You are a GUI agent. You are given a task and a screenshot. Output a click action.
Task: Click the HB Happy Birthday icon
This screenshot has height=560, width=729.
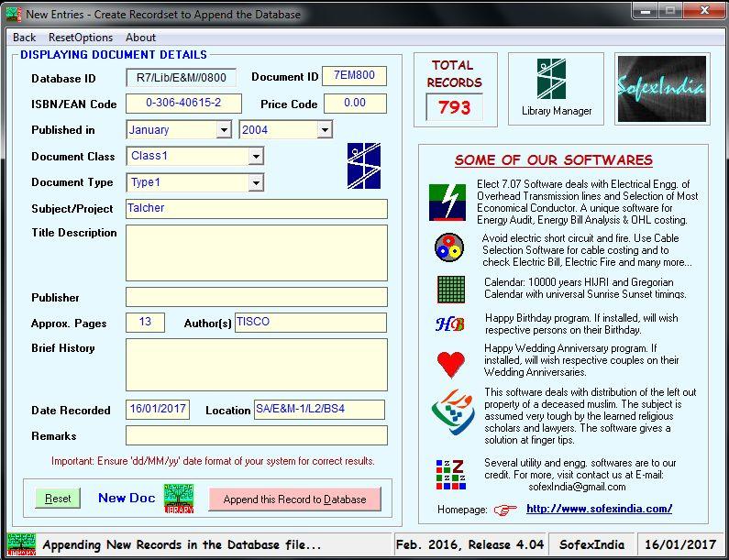pyautogui.click(x=449, y=324)
